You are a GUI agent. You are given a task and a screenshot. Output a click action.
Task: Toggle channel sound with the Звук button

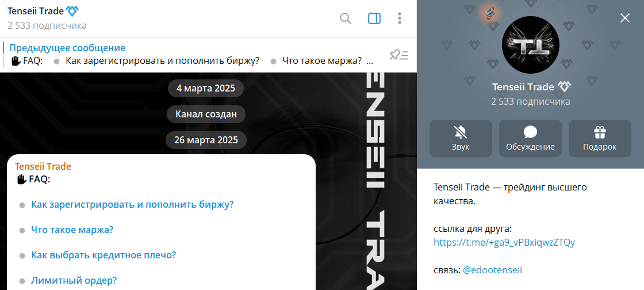click(461, 139)
